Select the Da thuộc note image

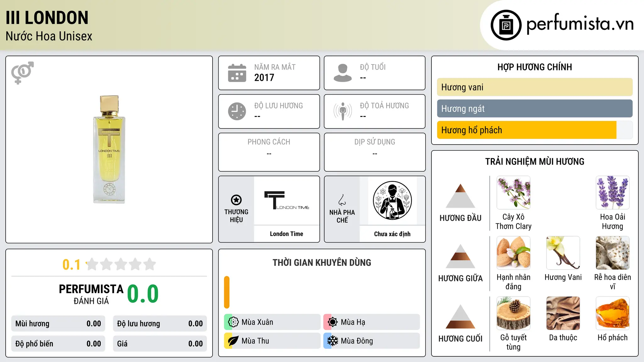(x=563, y=313)
